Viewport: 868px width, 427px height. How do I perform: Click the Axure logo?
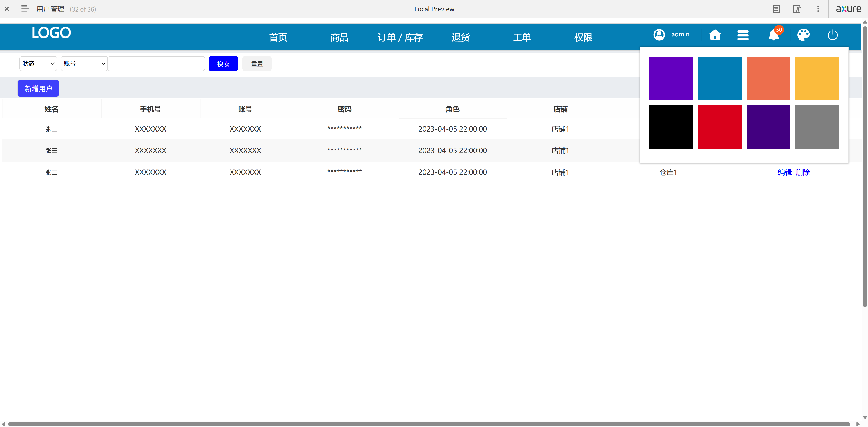[849, 9]
